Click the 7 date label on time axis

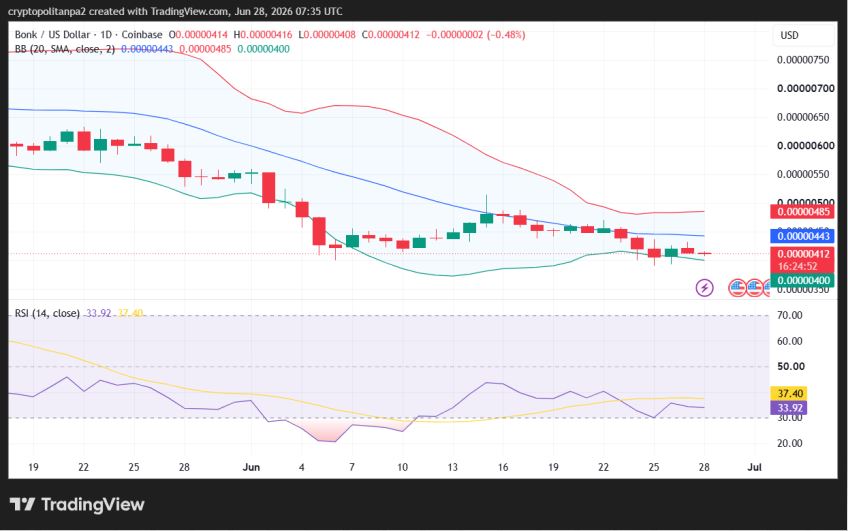click(x=352, y=467)
